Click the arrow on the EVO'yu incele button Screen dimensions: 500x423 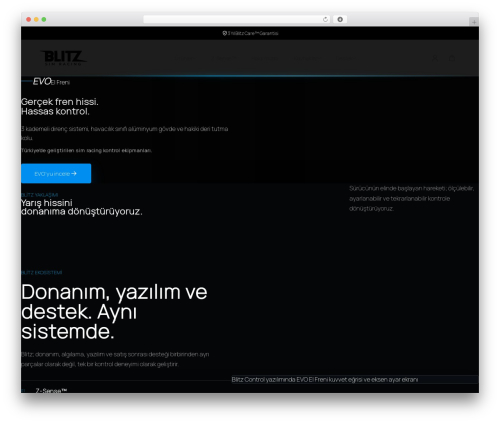pyautogui.click(x=74, y=173)
